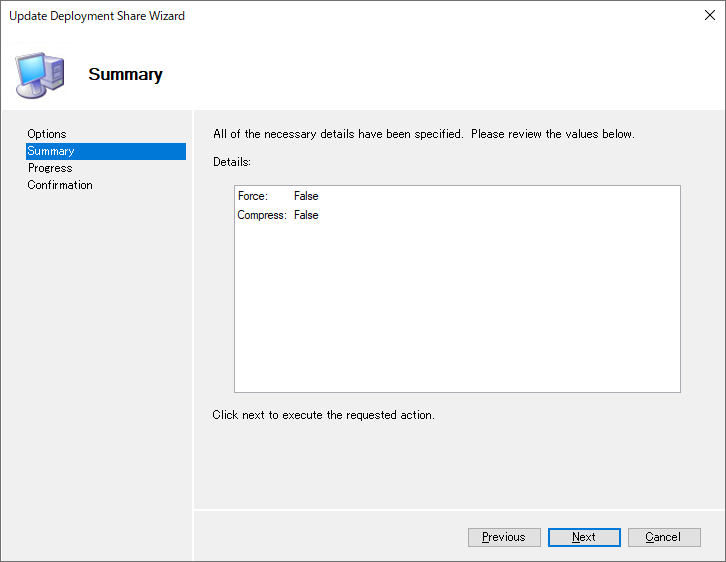This screenshot has width=726, height=562.
Task: Go back with the Previous button
Action: [x=504, y=537]
